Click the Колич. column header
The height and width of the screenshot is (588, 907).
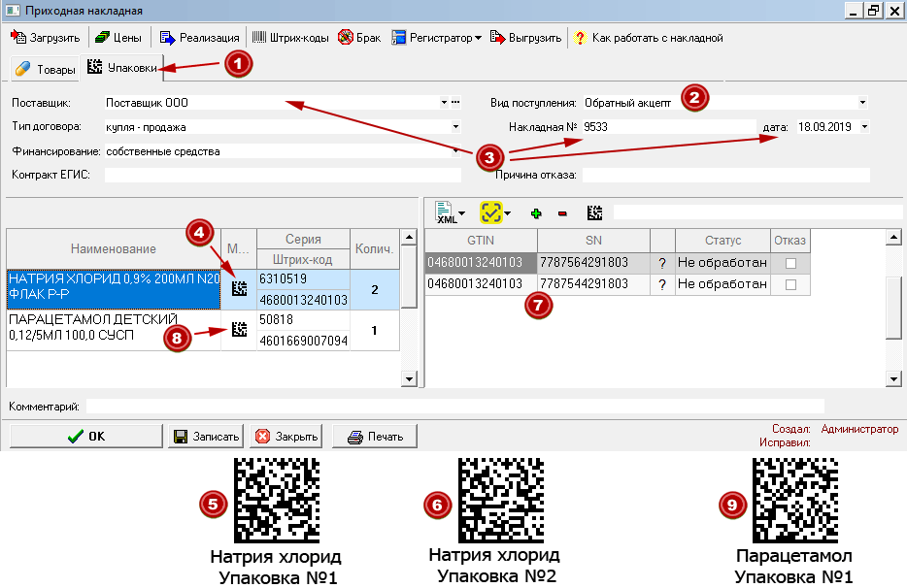tap(374, 248)
